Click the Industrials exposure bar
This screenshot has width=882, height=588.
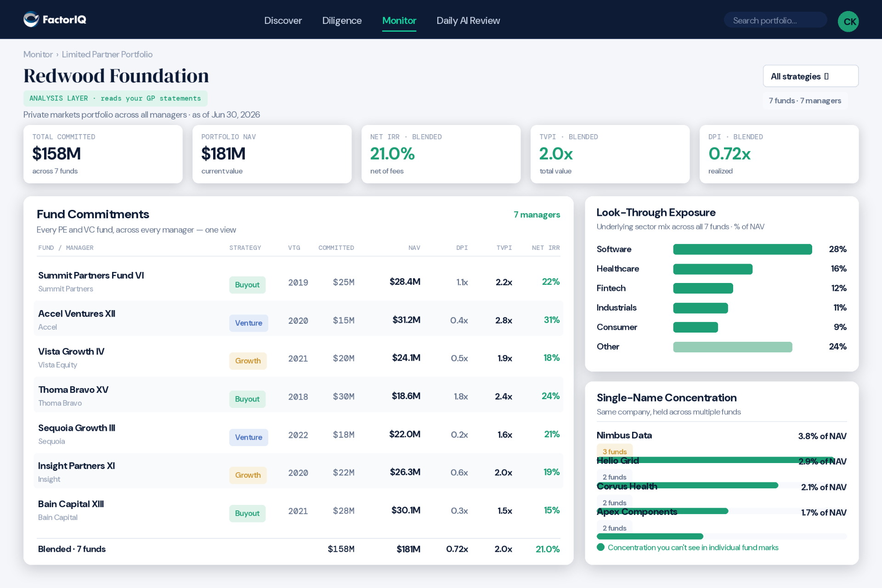701,308
